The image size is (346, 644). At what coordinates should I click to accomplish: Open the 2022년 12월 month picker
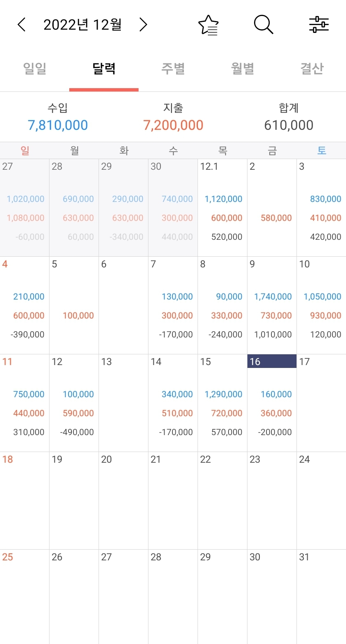[82, 25]
